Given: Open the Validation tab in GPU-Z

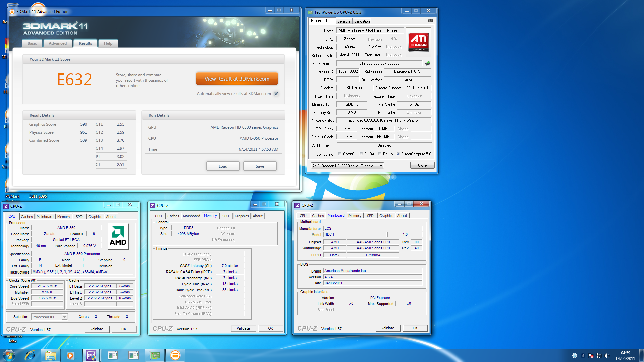Looking at the screenshot, I should pyautogui.click(x=362, y=21).
